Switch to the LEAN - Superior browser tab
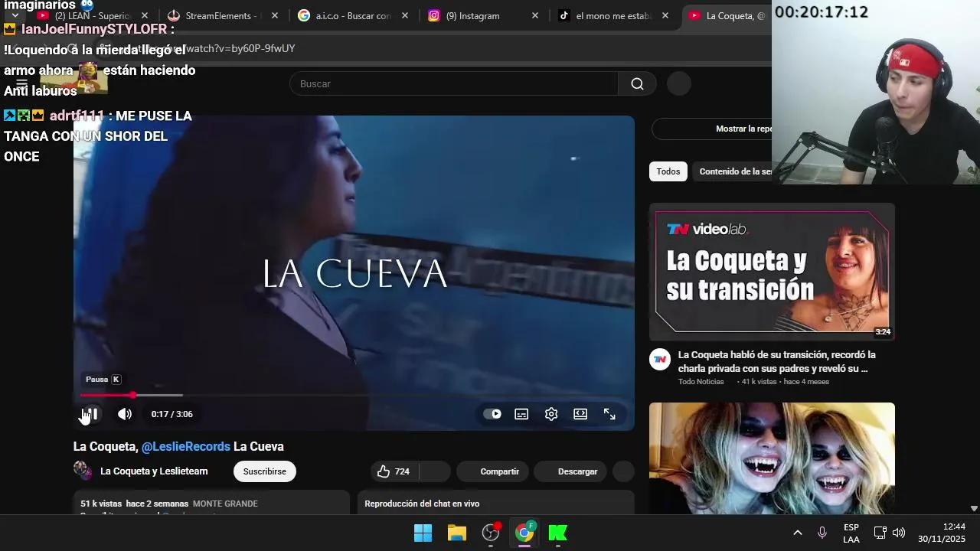The image size is (980, 551). pos(93,15)
